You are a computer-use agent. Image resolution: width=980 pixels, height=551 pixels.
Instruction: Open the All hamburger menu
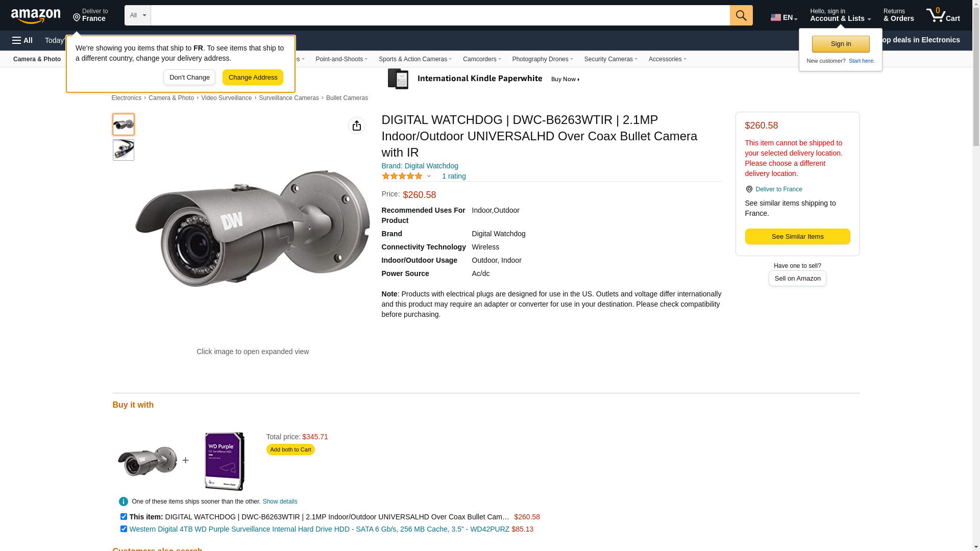[x=22, y=40]
